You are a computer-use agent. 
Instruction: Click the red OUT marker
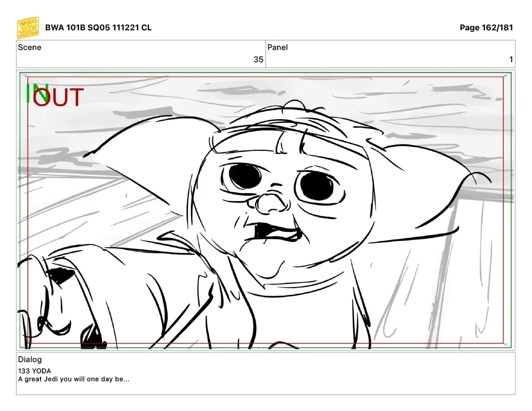[x=58, y=97]
